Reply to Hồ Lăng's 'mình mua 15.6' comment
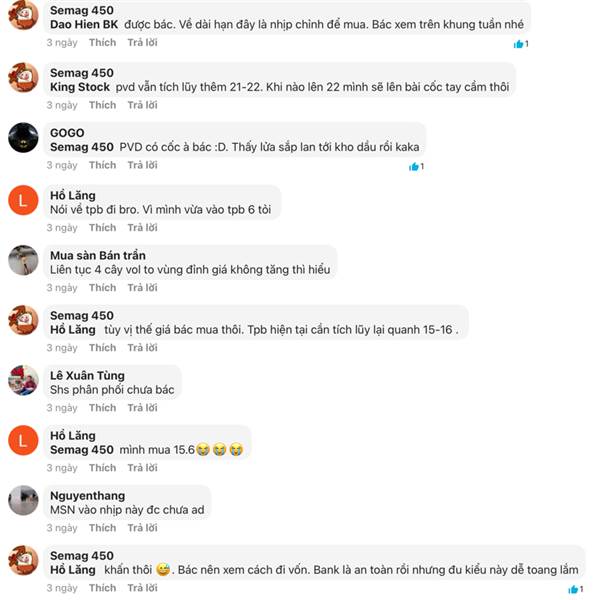600x600 pixels. [142, 468]
